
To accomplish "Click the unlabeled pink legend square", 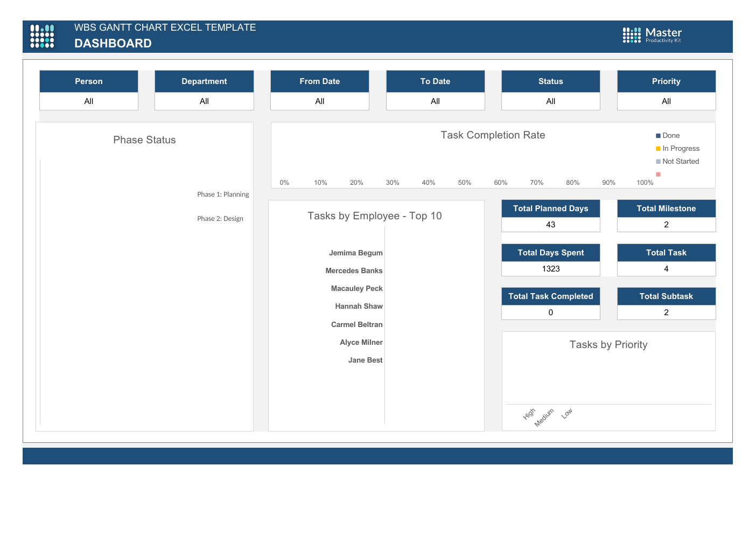I will coord(658,175).
